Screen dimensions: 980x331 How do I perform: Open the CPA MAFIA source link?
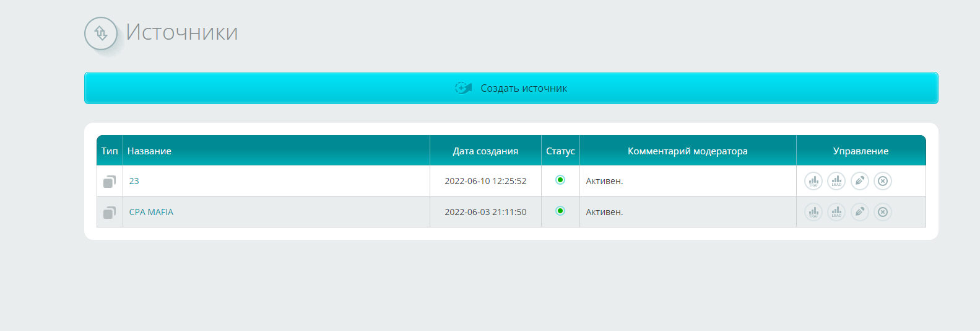[151, 212]
